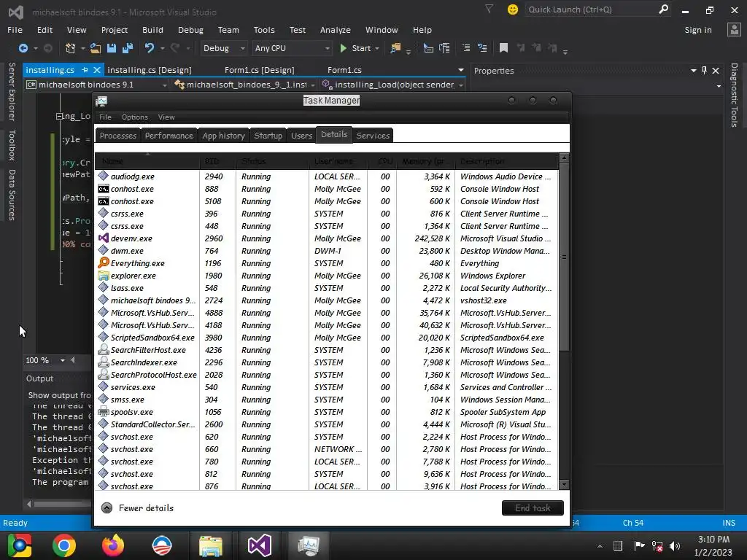
Task: Auto-hide the Properties panel with pin icon
Action: tap(704, 71)
